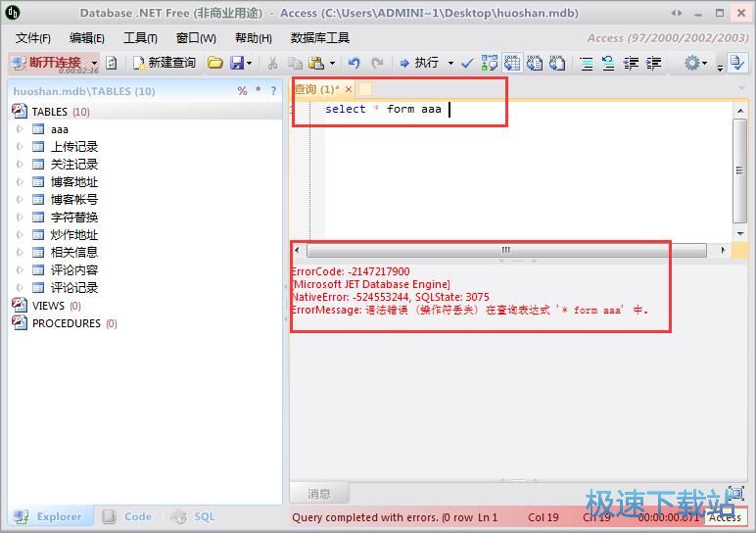756x533 pixels.
Task: Click the horizontal scrollbar right arrow
Action: (723, 250)
